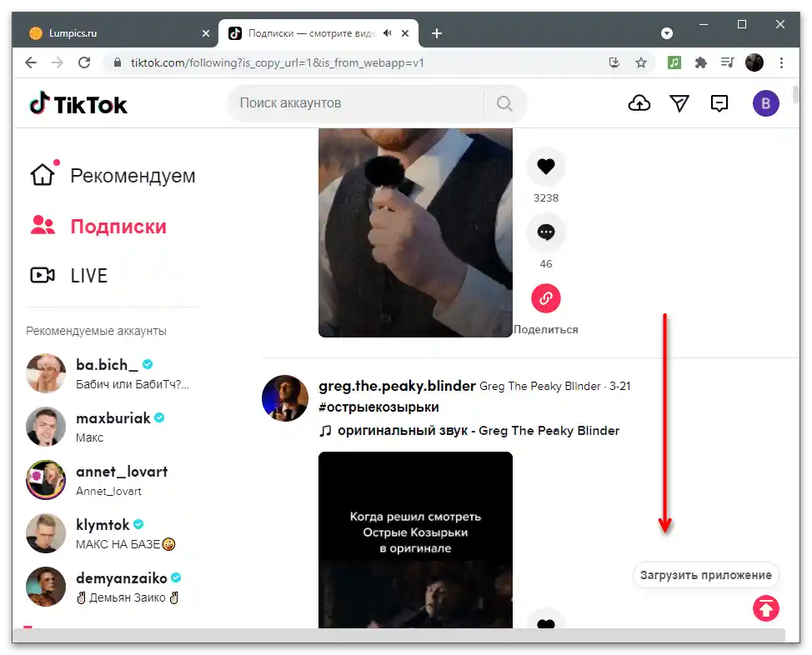The image size is (812, 655).
Task: Go forward in browser history
Action: [58, 62]
